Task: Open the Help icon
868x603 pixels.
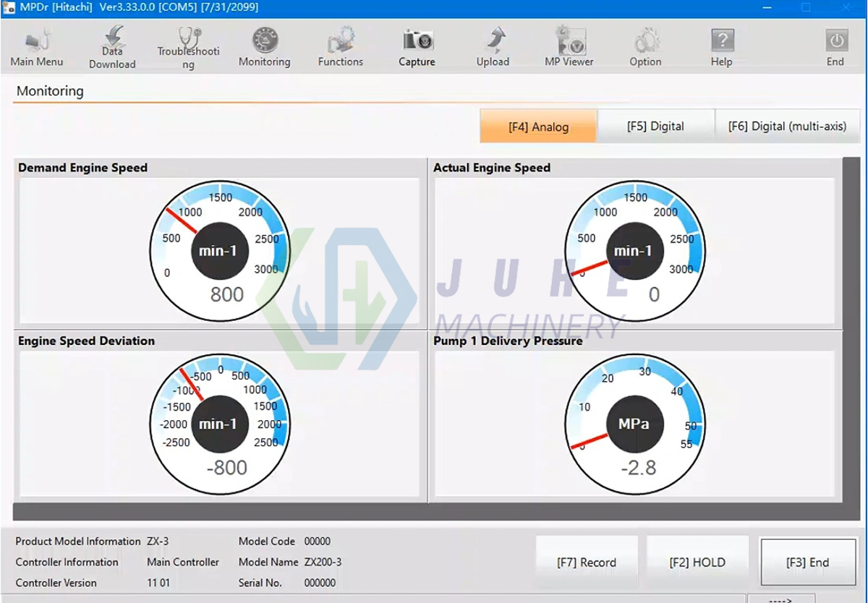Action: pyautogui.click(x=721, y=46)
